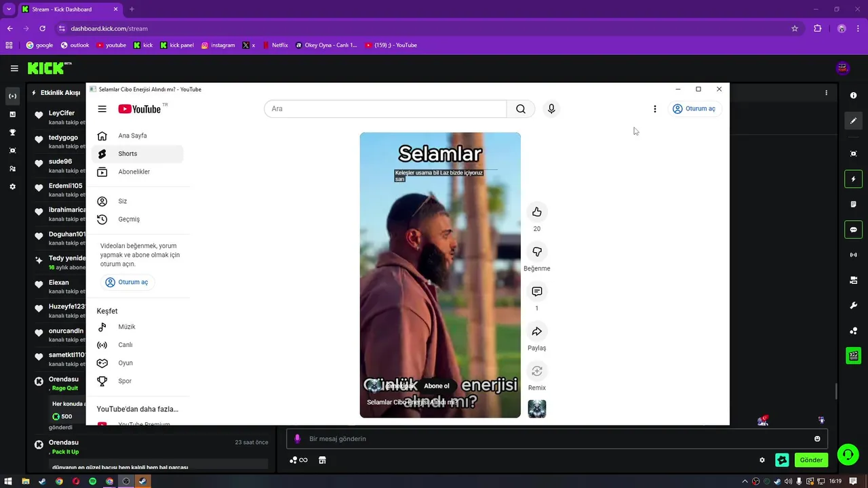Like the Short with thumbs up

(537, 212)
